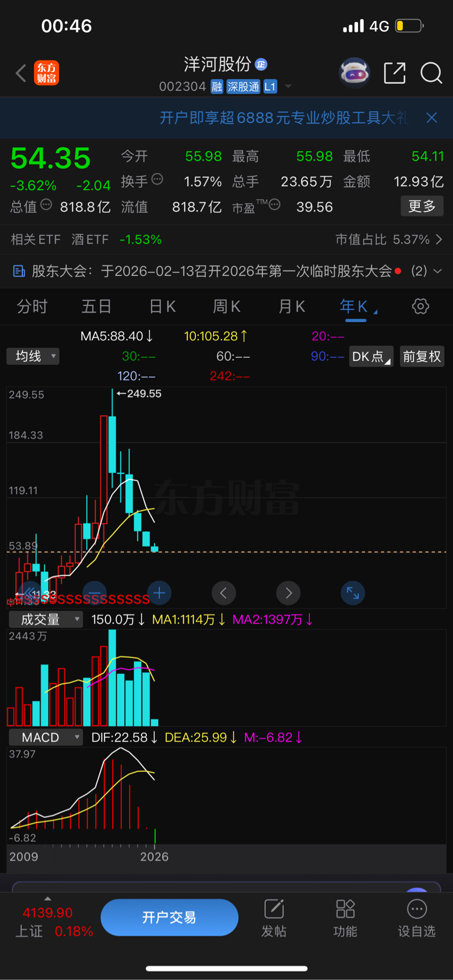Open info icon beside 市盈TTM
Screen dimensions: 453x980
coord(275,205)
